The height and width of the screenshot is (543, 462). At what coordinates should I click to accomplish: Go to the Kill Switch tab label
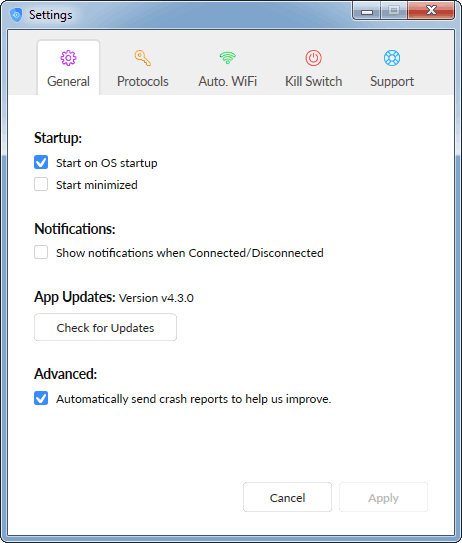(313, 82)
